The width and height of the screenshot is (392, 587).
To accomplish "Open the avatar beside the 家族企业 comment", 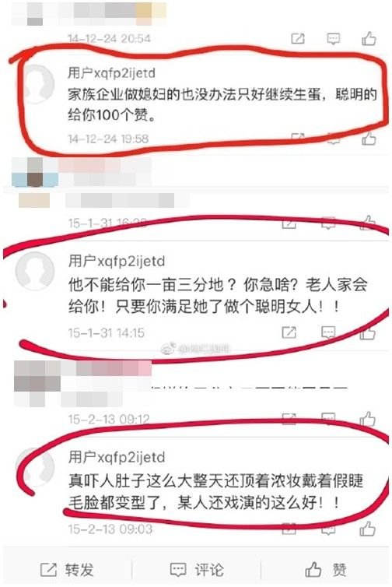I will pos(37,83).
